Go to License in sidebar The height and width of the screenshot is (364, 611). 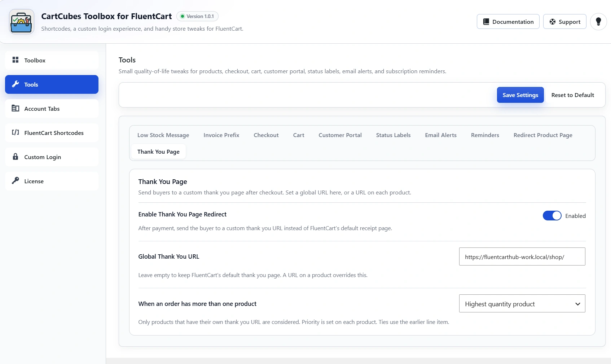coord(52,181)
